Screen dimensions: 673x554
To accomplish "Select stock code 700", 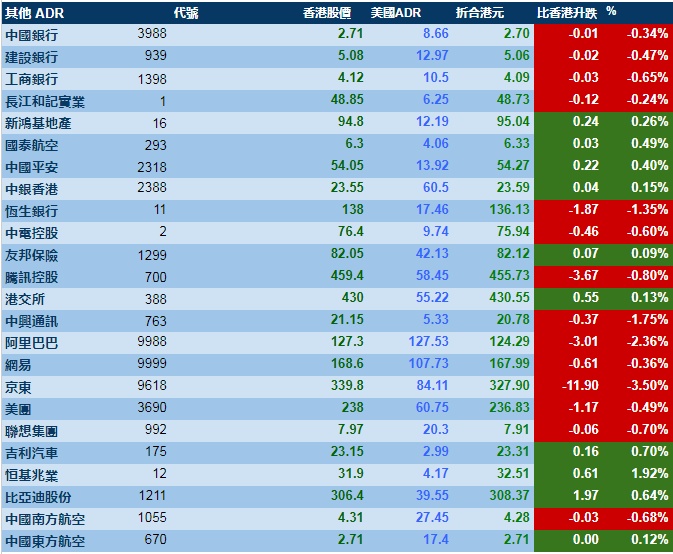I will pyautogui.click(x=155, y=277).
